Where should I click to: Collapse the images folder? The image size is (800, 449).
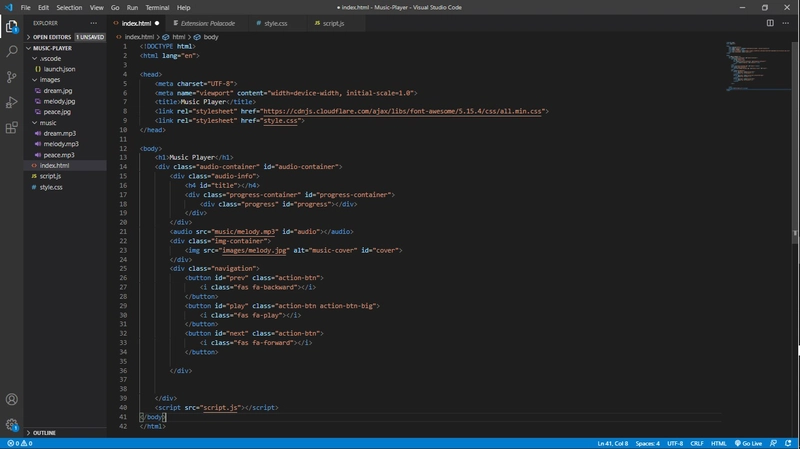click(x=49, y=80)
